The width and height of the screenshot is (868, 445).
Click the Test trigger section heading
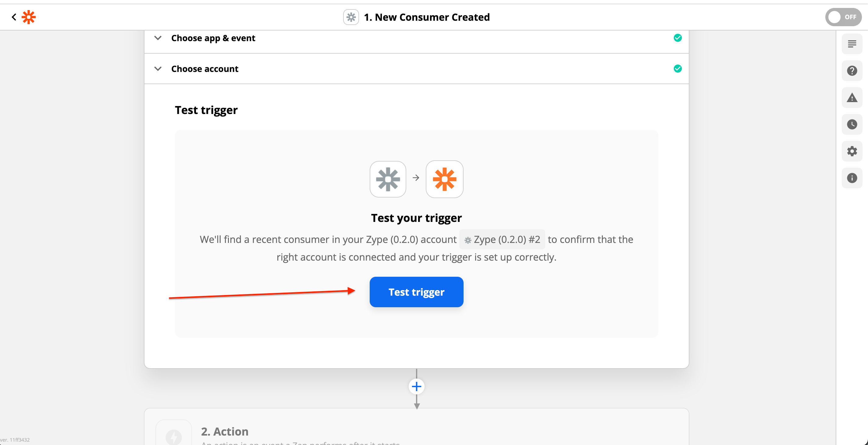(x=206, y=110)
